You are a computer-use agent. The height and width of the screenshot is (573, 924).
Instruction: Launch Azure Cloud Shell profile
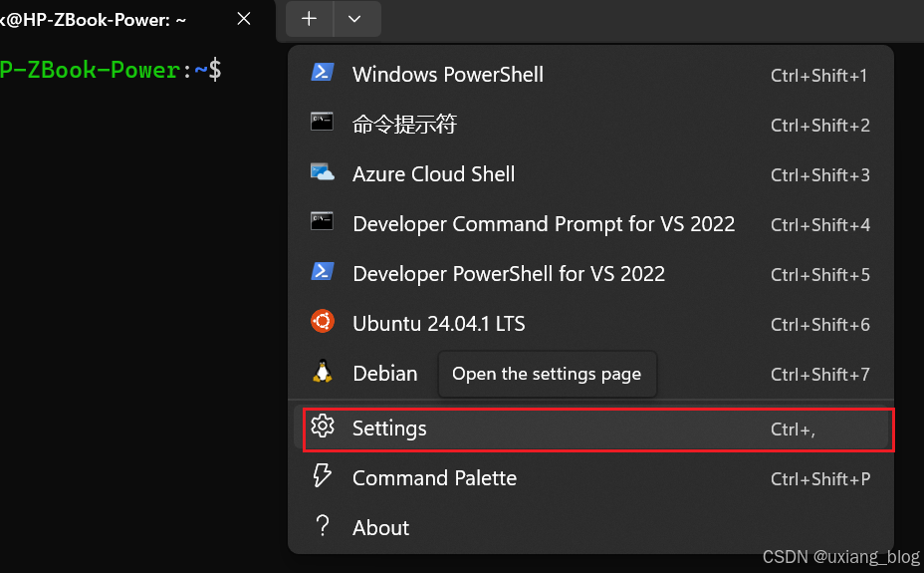click(x=590, y=174)
